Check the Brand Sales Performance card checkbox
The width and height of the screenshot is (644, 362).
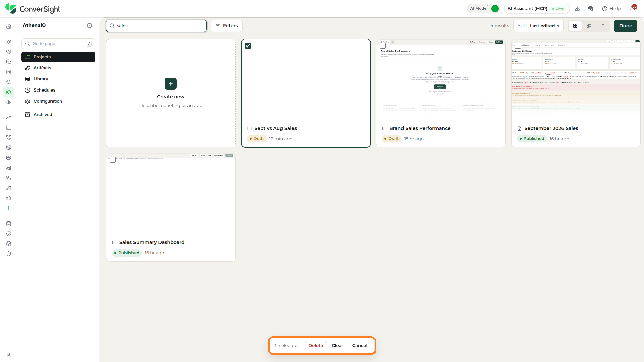click(x=383, y=46)
